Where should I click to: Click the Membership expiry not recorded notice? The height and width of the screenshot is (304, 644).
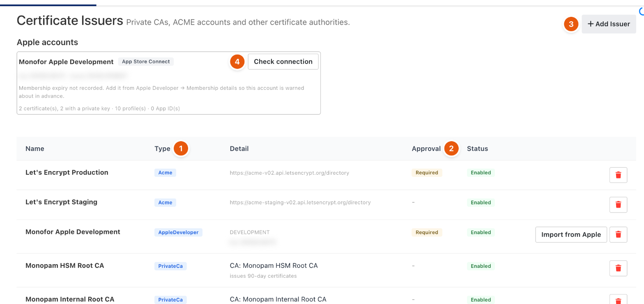pos(161,92)
